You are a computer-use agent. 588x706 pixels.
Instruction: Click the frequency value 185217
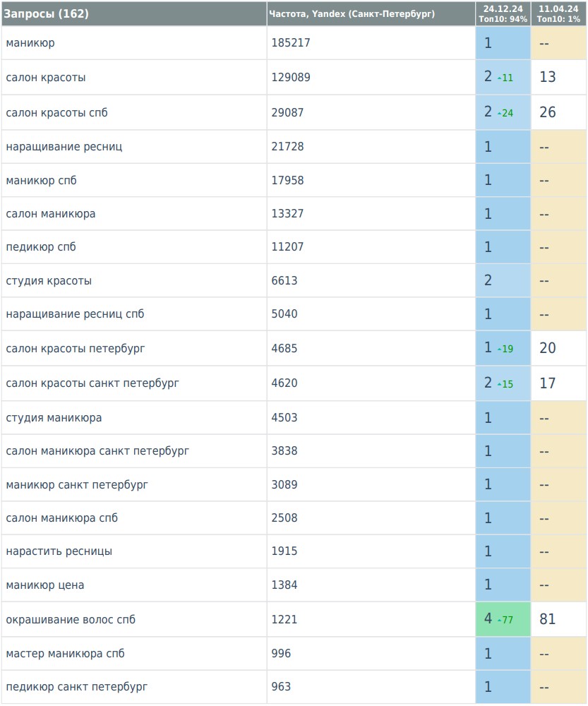[291, 43]
